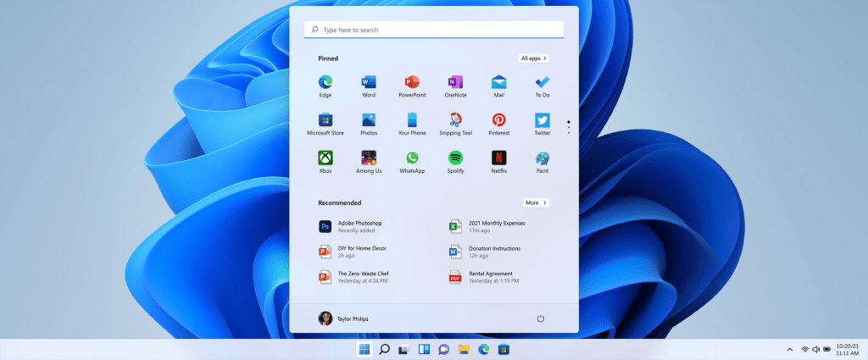Open the Pinterest app

[498, 125]
